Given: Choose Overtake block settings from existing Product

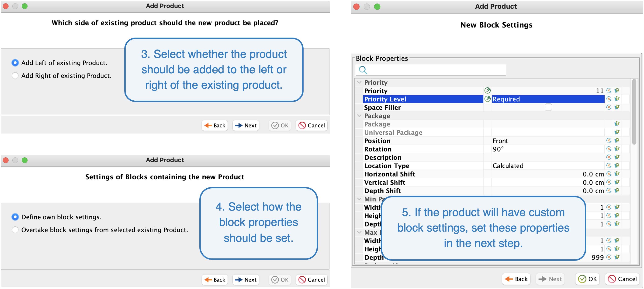Looking at the screenshot, I should click(x=15, y=230).
